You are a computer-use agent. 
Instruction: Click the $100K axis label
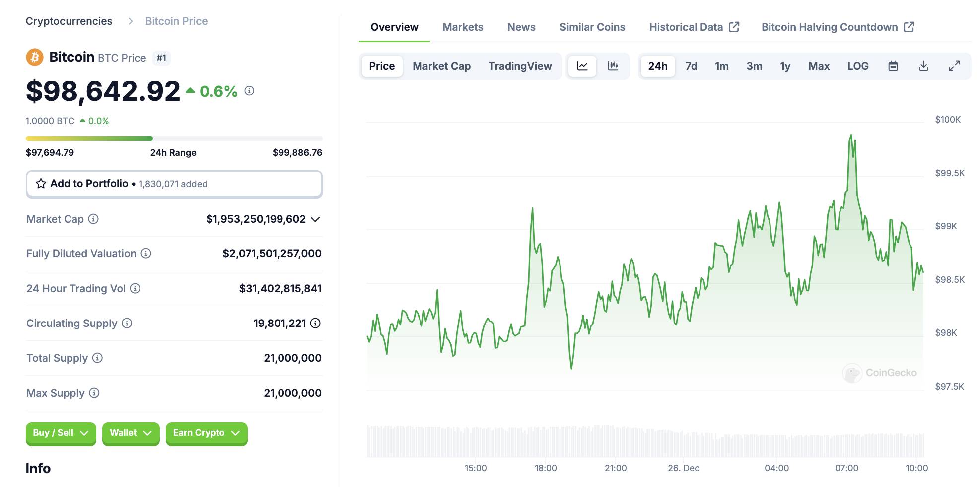pos(948,120)
